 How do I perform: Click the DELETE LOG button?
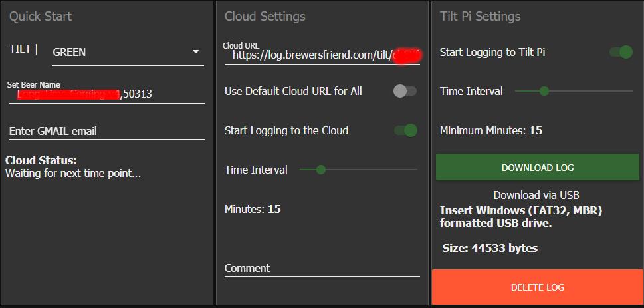[537, 287]
